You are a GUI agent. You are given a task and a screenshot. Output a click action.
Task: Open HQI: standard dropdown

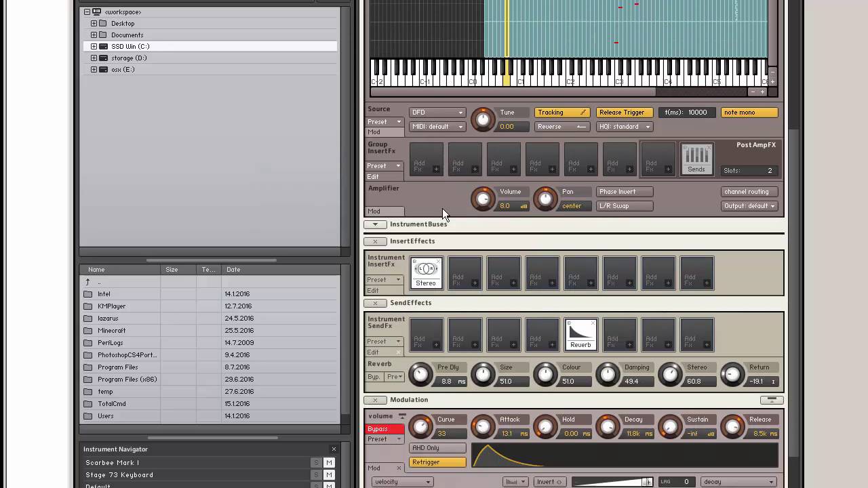click(x=625, y=127)
